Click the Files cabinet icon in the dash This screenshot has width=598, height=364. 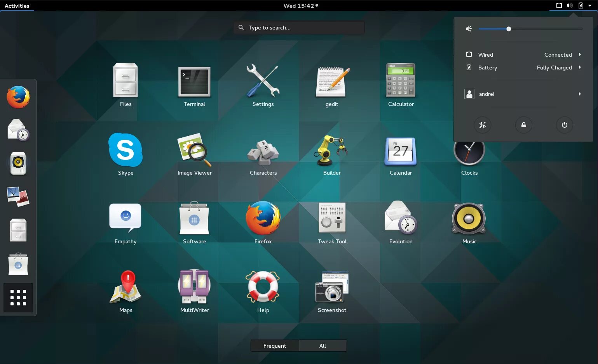tap(18, 230)
